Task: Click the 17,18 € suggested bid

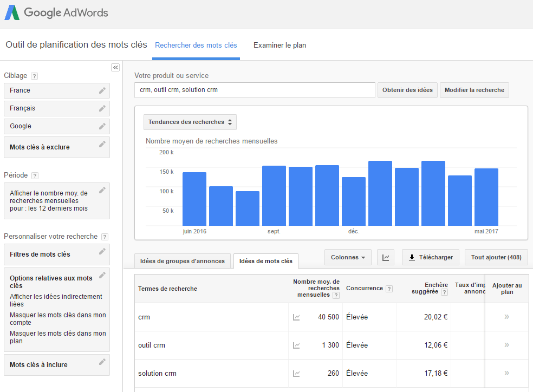Action: click(x=436, y=374)
